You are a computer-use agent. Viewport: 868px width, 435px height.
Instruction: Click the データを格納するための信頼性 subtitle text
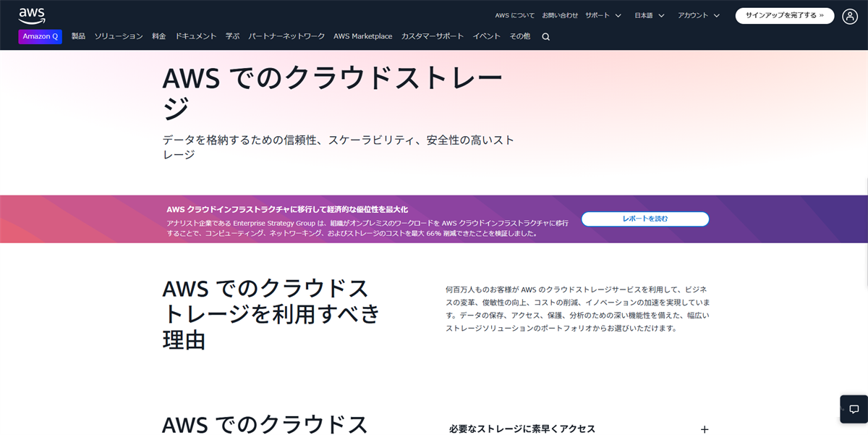pyautogui.click(x=339, y=147)
